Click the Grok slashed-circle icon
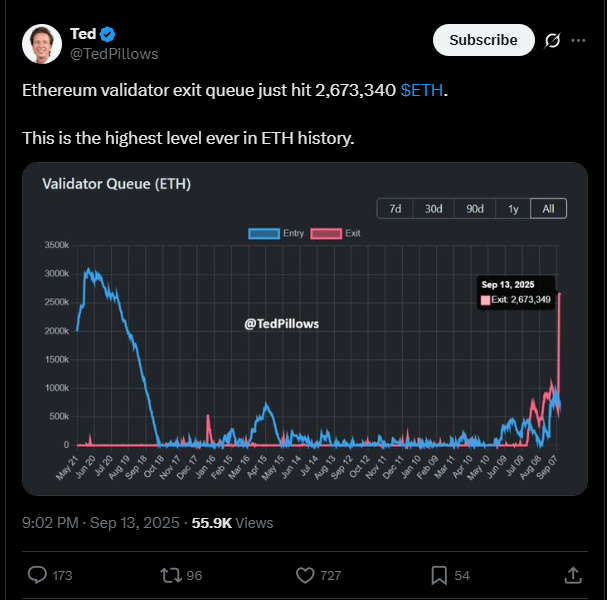 (552, 40)
